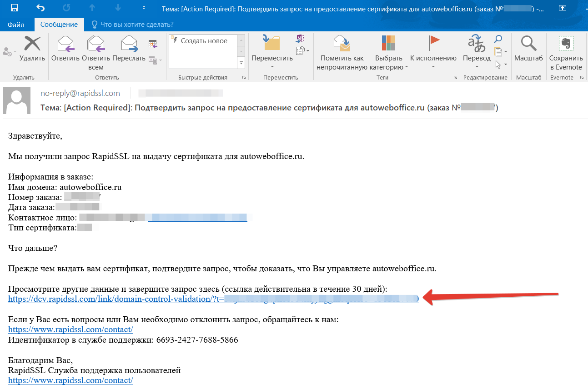588x389 pixels.
Task: Select the Сообщение ribbon tab
Action: coord(59,25)
